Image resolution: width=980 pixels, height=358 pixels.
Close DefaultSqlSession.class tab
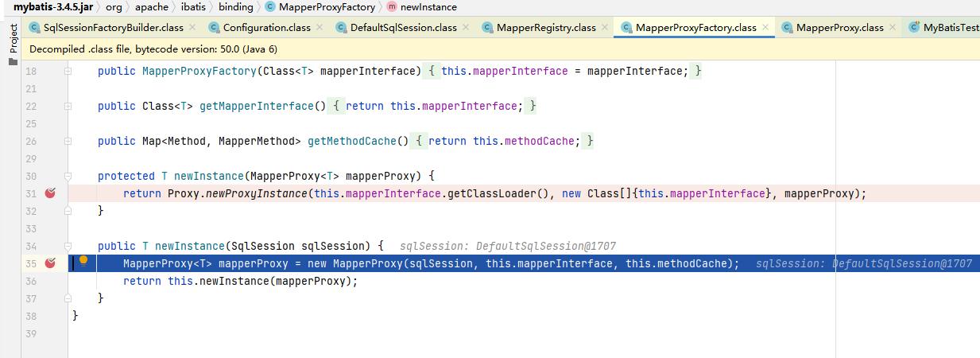click(465, 27)
